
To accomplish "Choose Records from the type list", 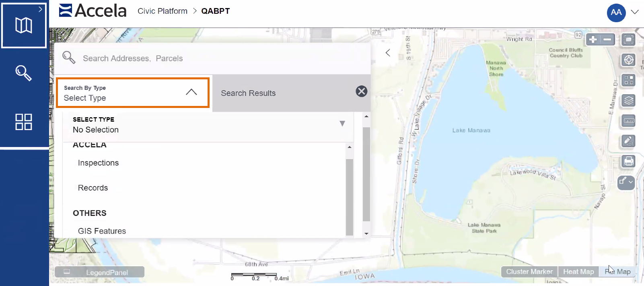I will coord(93,188).
